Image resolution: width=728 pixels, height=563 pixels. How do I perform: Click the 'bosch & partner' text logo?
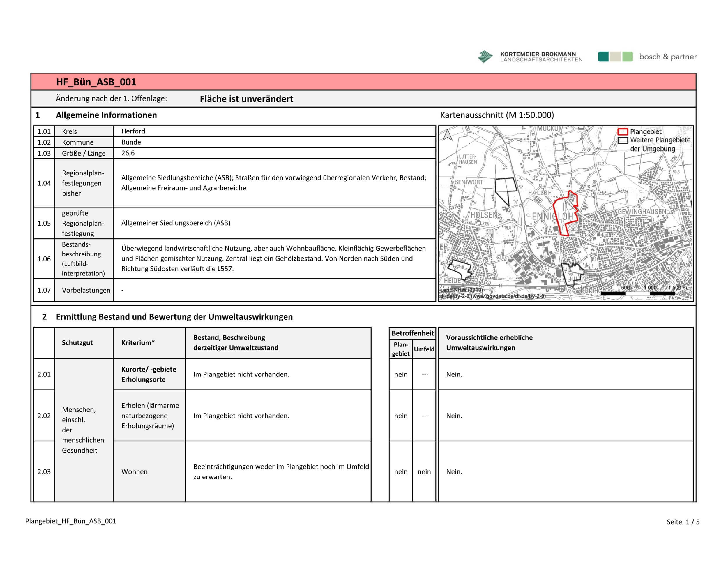pos(668,57)
